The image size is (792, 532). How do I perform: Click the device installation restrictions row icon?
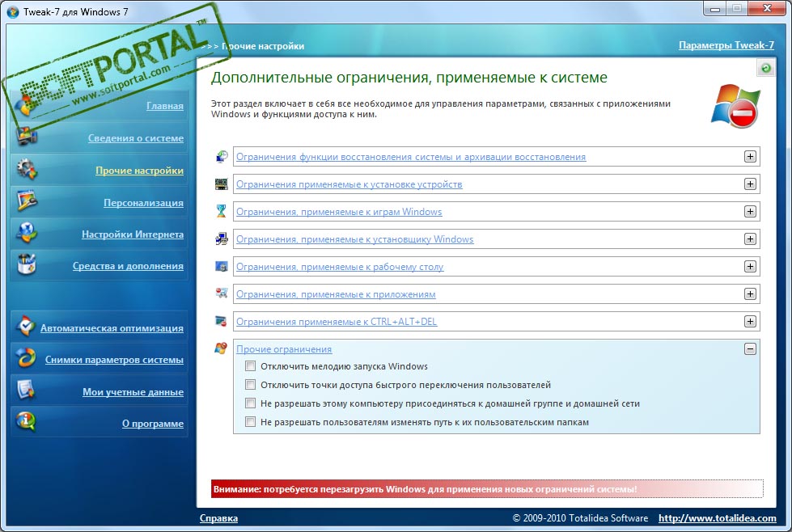pyautogui.click(x=221, y=184)
